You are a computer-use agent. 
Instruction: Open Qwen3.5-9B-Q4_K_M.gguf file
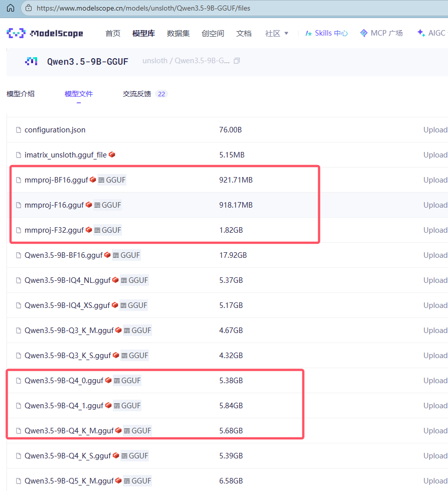click(69, 430)
